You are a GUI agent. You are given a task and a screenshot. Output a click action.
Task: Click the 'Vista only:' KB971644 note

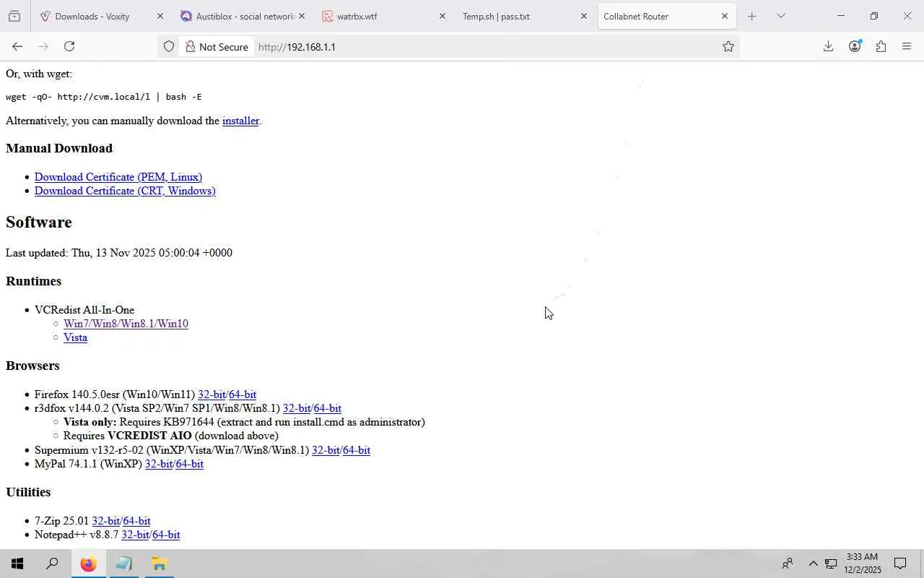(x=244, y=422)
